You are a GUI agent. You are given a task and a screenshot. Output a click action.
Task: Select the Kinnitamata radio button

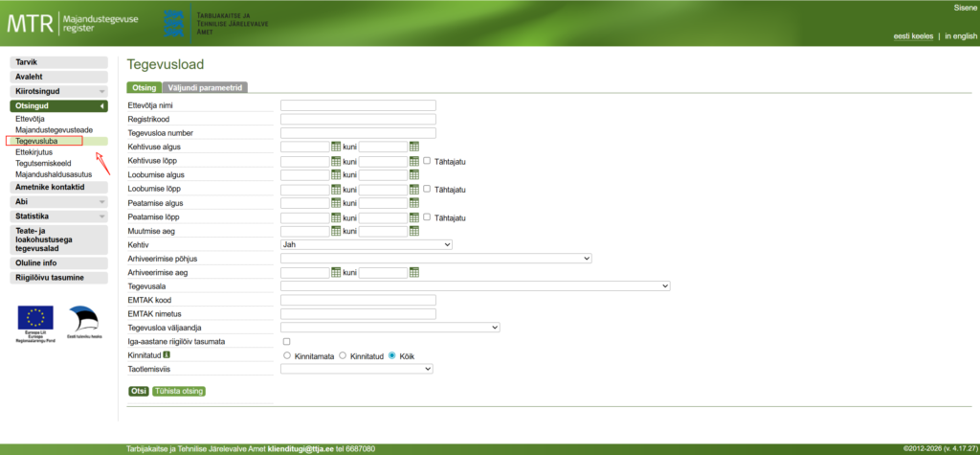pyautogui.click(x=287, y=355)
